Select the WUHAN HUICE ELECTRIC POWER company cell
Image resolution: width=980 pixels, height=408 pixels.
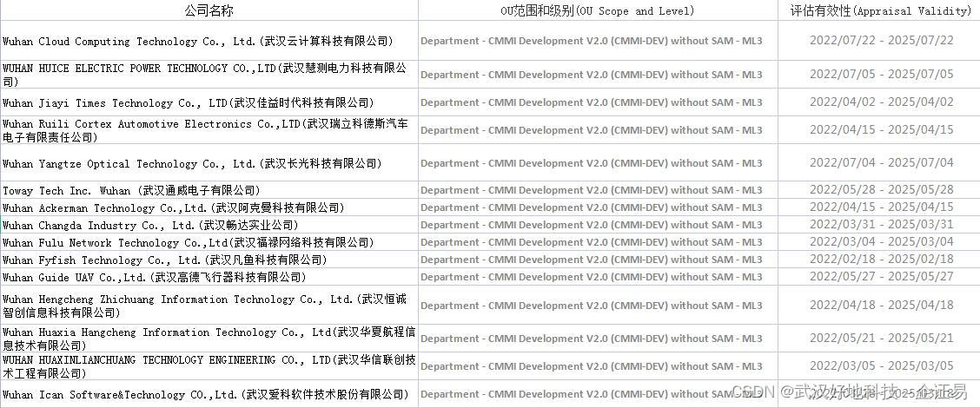[209, 75]
